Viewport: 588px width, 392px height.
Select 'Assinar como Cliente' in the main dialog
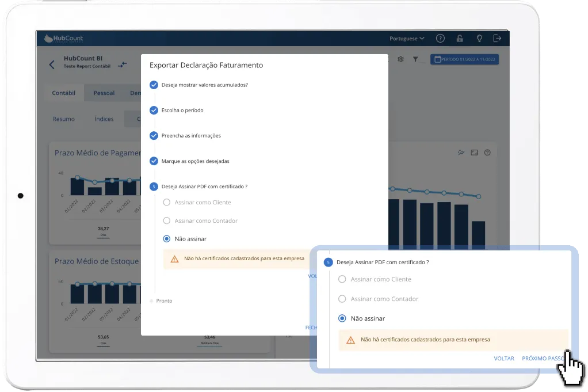tap(197, 203)
